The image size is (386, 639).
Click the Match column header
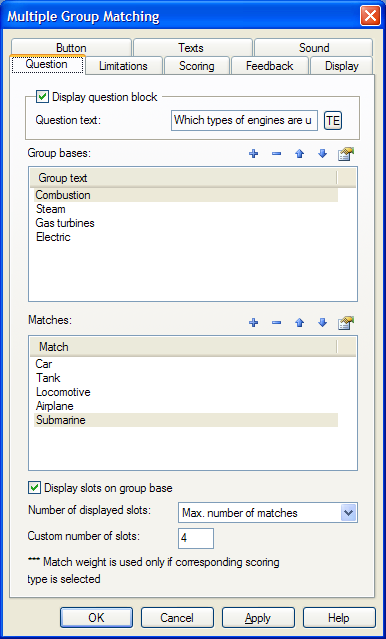183,347
